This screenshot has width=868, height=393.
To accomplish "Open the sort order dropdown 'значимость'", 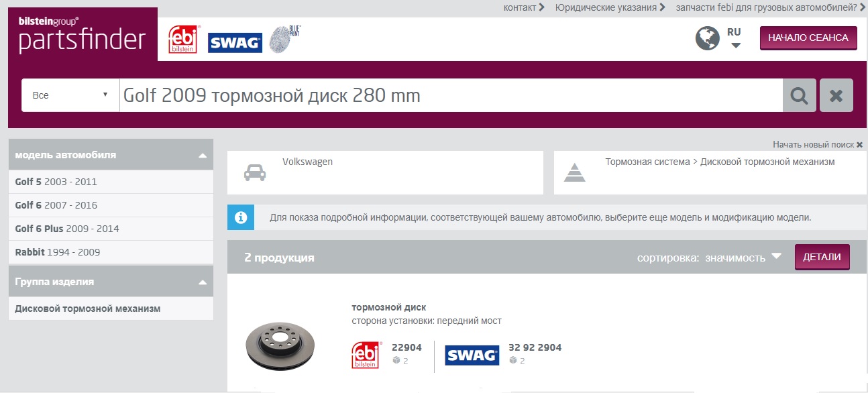I will tap(743, 258).
